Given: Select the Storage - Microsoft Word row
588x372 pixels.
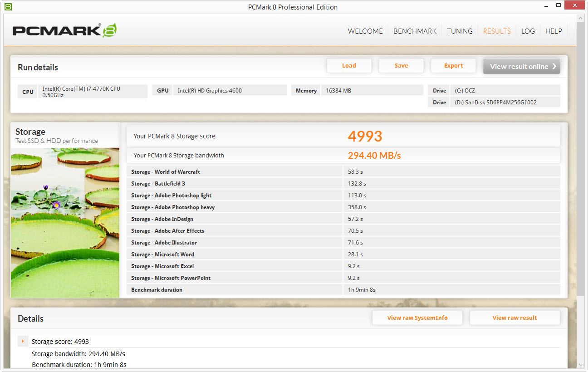Looking at the screenshot, I should [343, 255].
